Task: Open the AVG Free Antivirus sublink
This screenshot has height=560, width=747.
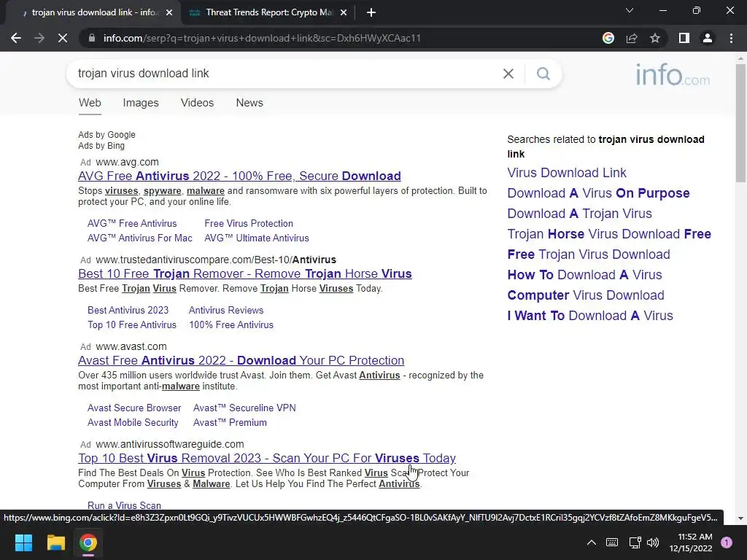Action: click(x=132, y=223)
